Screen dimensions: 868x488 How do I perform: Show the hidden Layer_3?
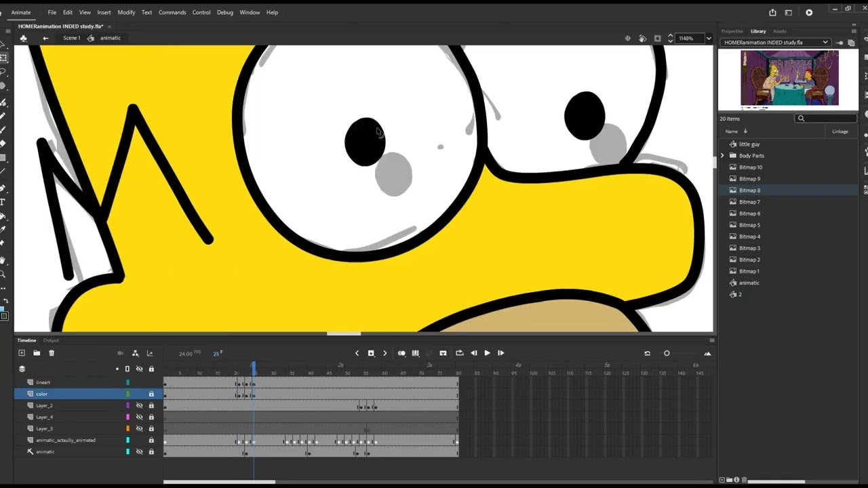pyautogui.click(x=139, y=428)
